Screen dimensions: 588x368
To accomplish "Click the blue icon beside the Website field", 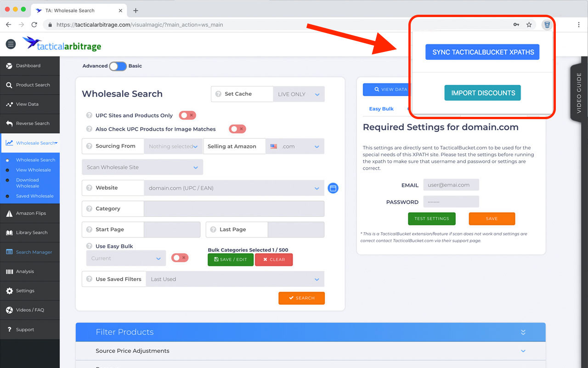I will point(333,188).
